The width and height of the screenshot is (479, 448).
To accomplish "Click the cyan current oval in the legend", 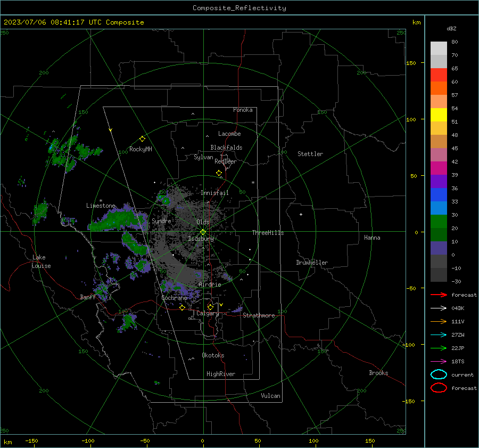I will [x=439, y=374].
